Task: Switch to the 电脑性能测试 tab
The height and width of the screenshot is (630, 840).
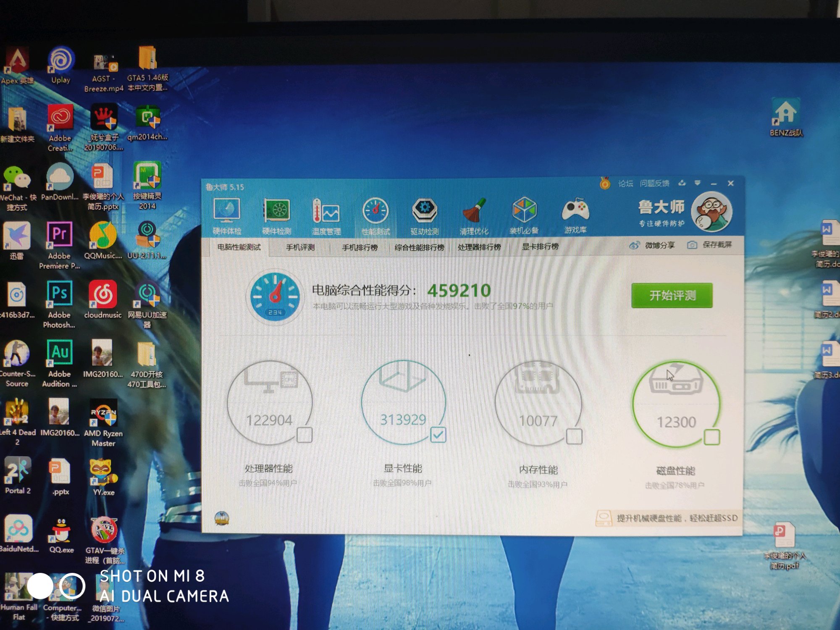Action: point(239,247)
